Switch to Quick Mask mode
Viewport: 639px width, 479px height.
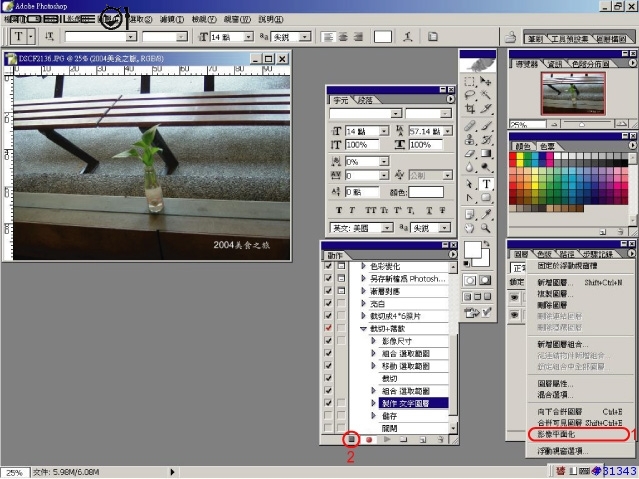click(x=485, y=280)
